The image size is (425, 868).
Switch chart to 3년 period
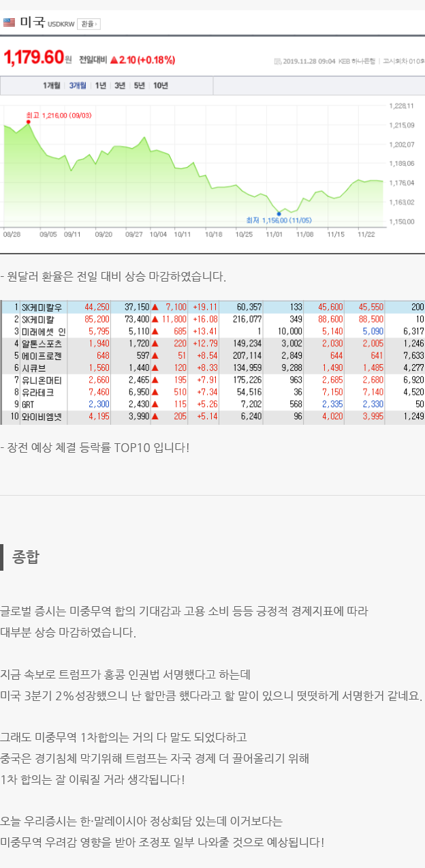pyautogui.click(x=120, y=85)
